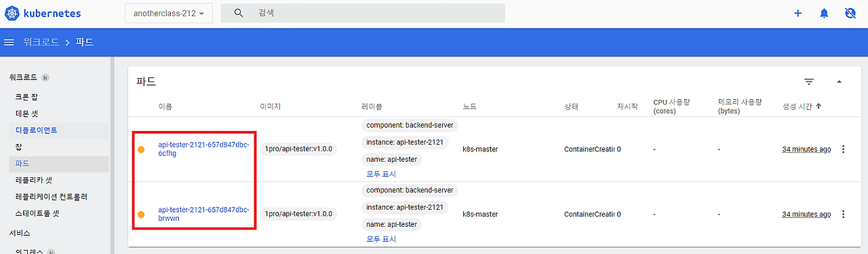The height and width of the screenshot is (254, 868).
Task: Select 서비스 section in sidebar
Action: tap(20, 233)
